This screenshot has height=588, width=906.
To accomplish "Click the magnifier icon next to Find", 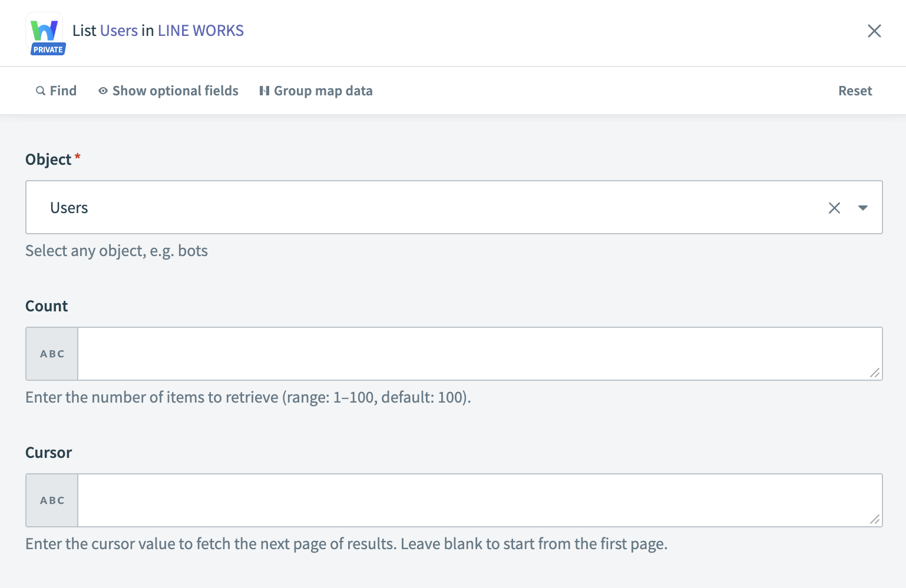I will [40, 91].
